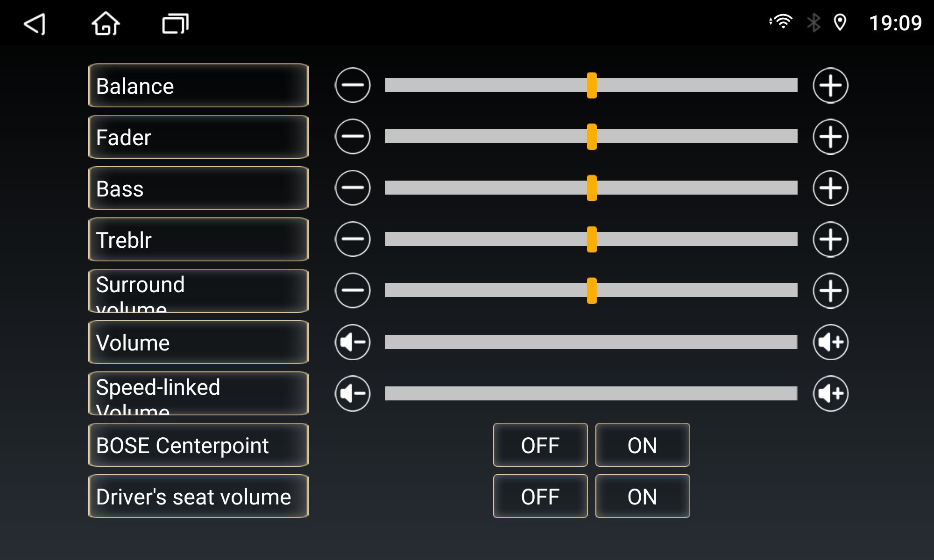Tap the clock showing 19:09
Screen dimensions: 934x560
[x=895, y=23]
